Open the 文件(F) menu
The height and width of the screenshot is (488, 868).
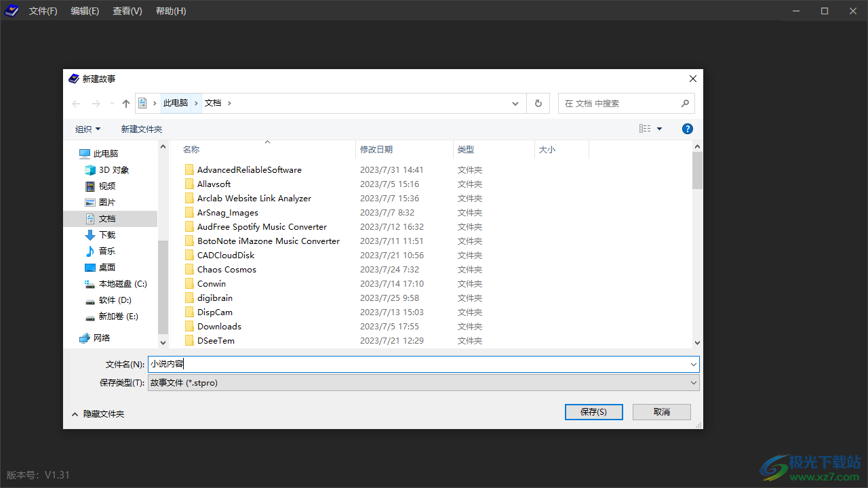click(43, 11)
